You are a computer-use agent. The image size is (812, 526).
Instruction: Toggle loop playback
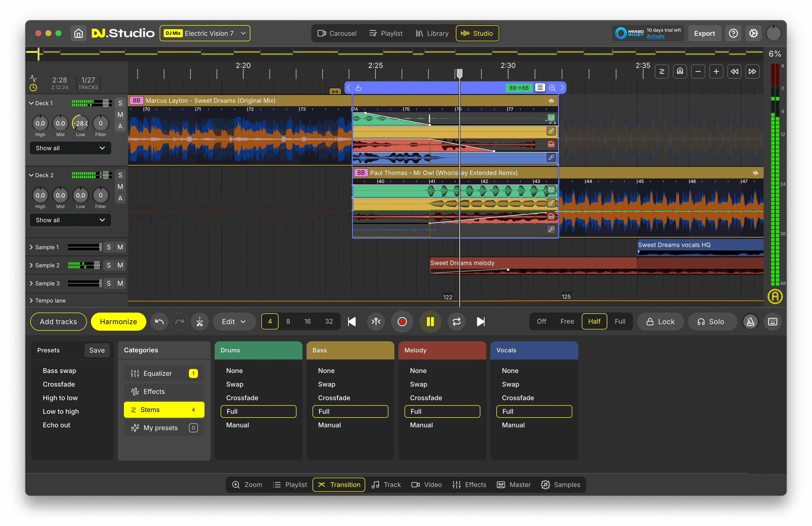pyautogui.click(x=456, y=321)
